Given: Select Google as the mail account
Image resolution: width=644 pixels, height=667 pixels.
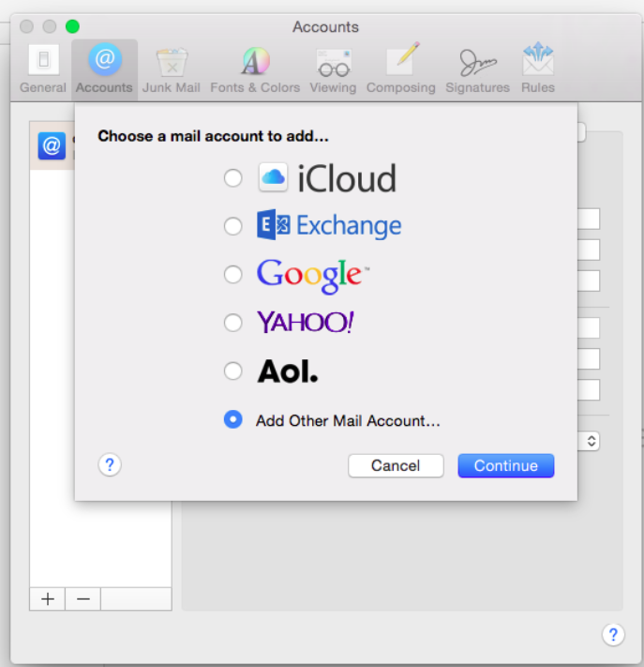Looking at the screenshot, I should (233, 275).
